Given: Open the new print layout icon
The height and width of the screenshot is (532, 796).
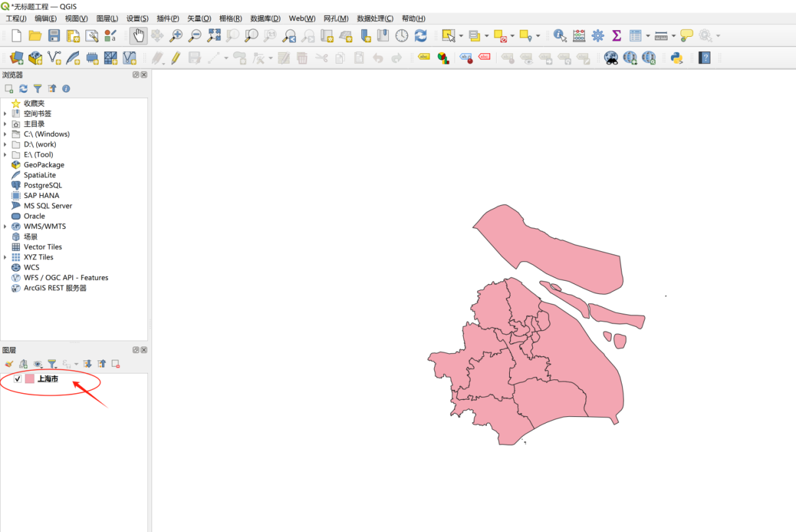Looking at the screenshot, I should (73, 36).
